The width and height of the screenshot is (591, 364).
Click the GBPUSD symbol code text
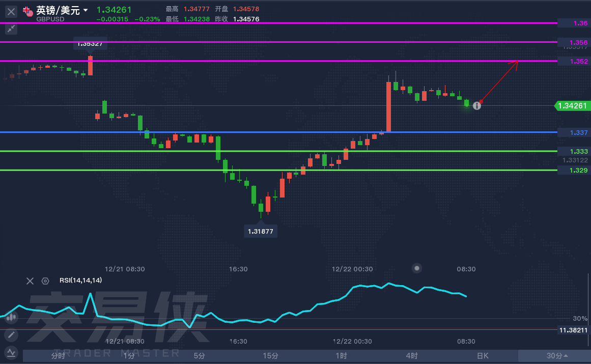click(x=50, y=19)
